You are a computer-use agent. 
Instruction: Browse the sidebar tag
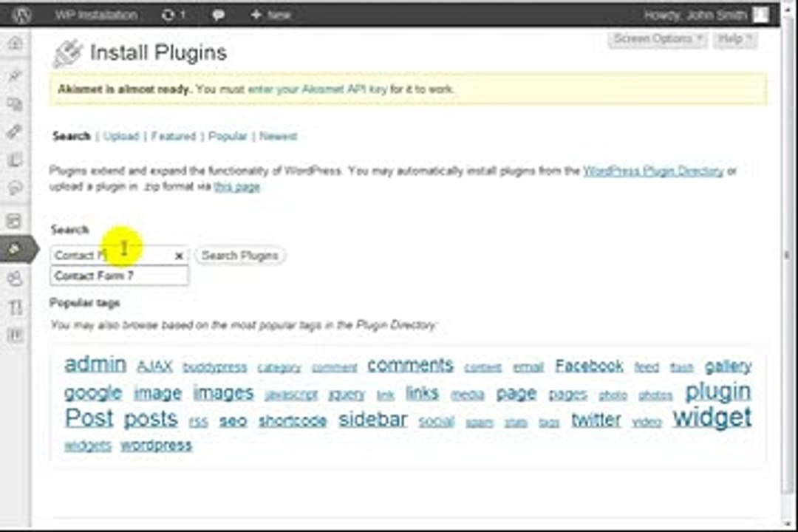coord(373,419)
